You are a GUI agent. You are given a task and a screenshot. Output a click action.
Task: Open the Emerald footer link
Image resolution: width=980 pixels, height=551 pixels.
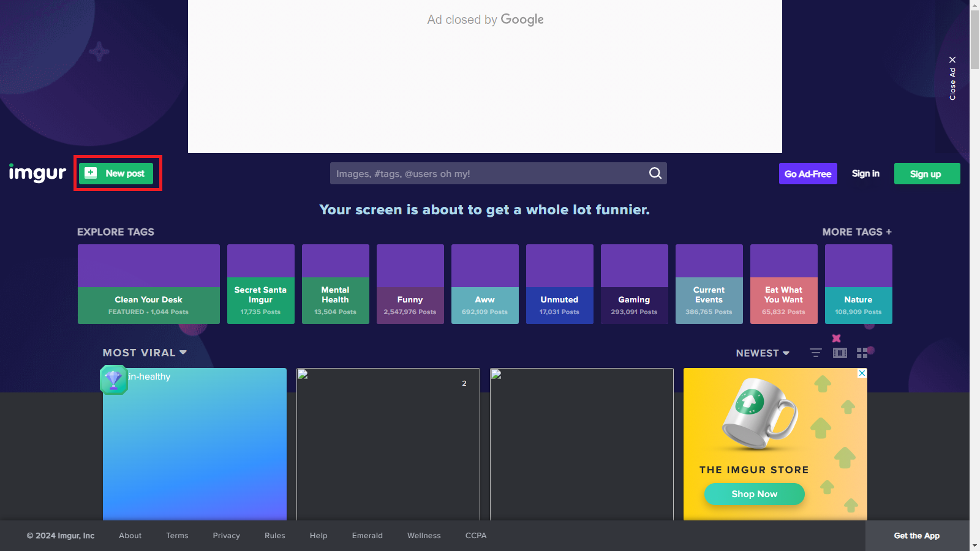point(367,536)
